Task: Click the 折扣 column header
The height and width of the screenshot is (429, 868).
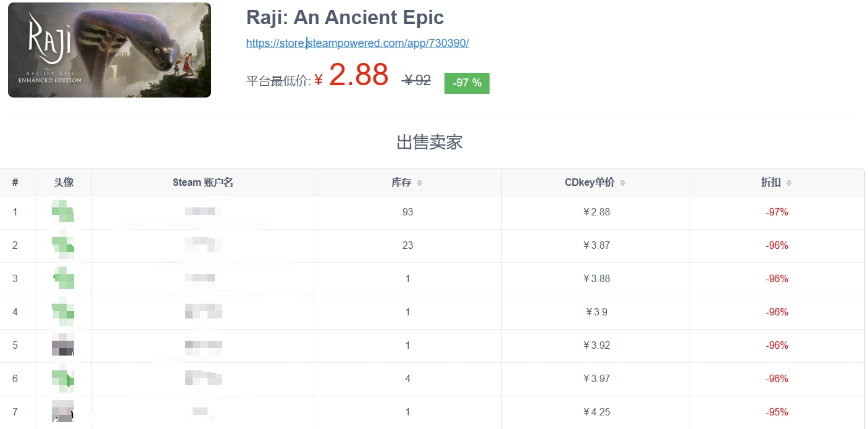Action: pyautogui.click(x=777, y=183)
